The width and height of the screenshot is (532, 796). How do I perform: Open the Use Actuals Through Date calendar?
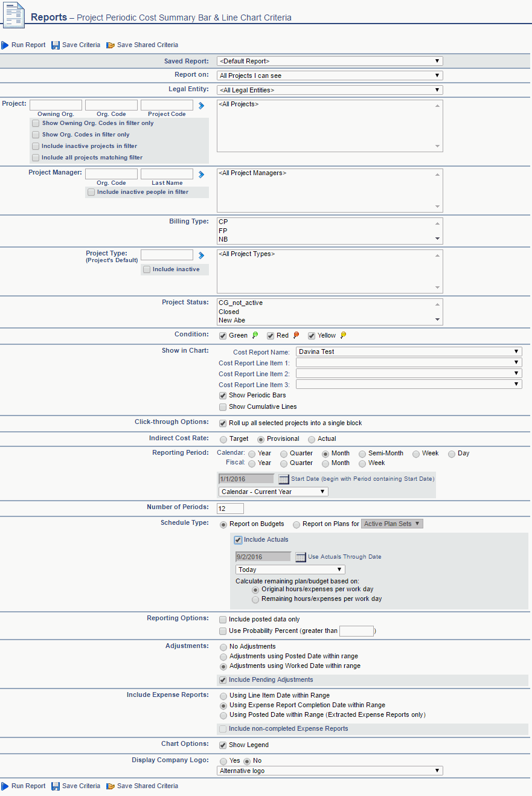301,557
